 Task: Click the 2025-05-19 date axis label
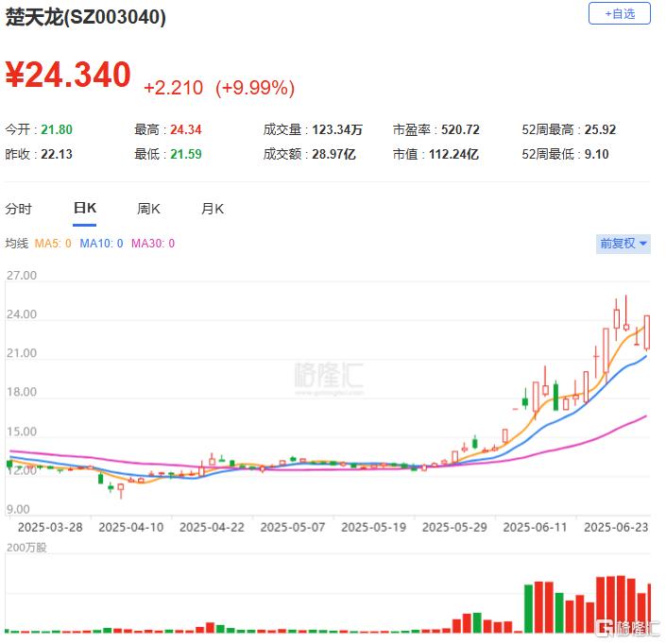pos(374,527)
